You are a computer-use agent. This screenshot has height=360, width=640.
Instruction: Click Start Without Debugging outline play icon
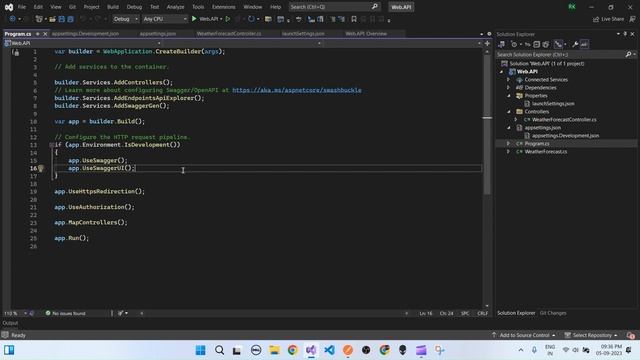pos(228,19)
